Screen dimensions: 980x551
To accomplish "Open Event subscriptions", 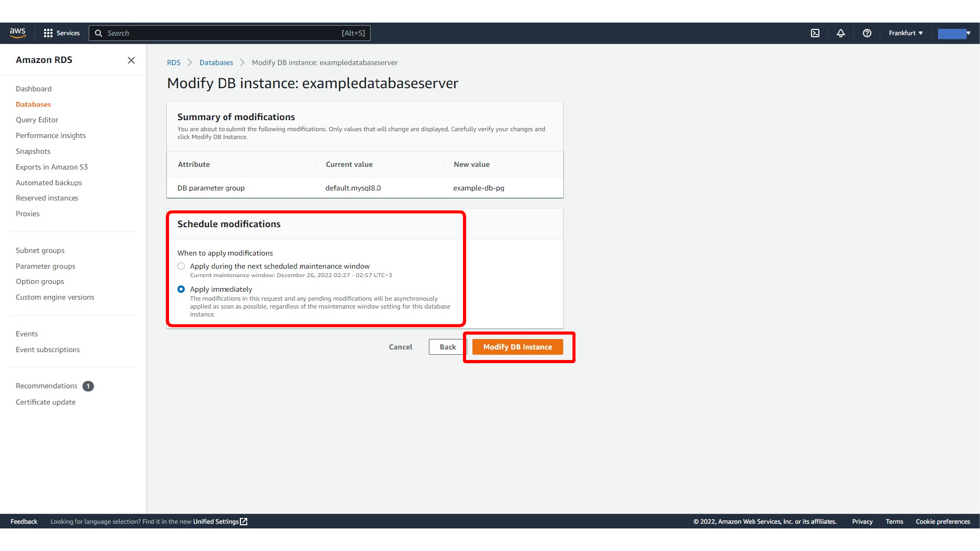I will pyautogui.click(x=47, y=349).
